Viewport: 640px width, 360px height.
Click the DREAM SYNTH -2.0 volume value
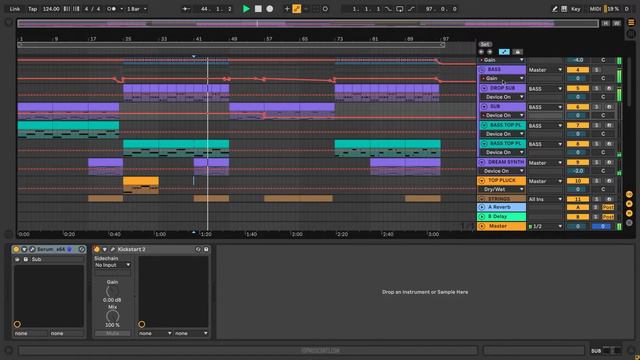click(x=578, y=171)
